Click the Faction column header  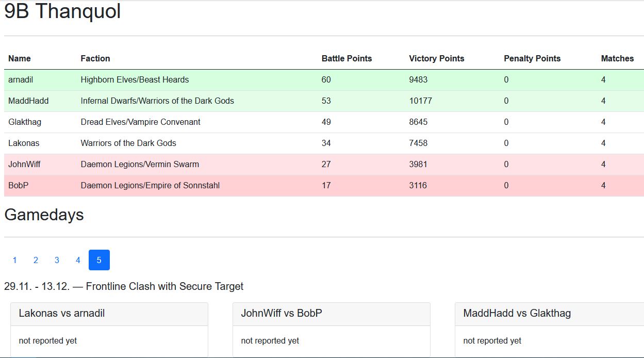click(95, 59)
